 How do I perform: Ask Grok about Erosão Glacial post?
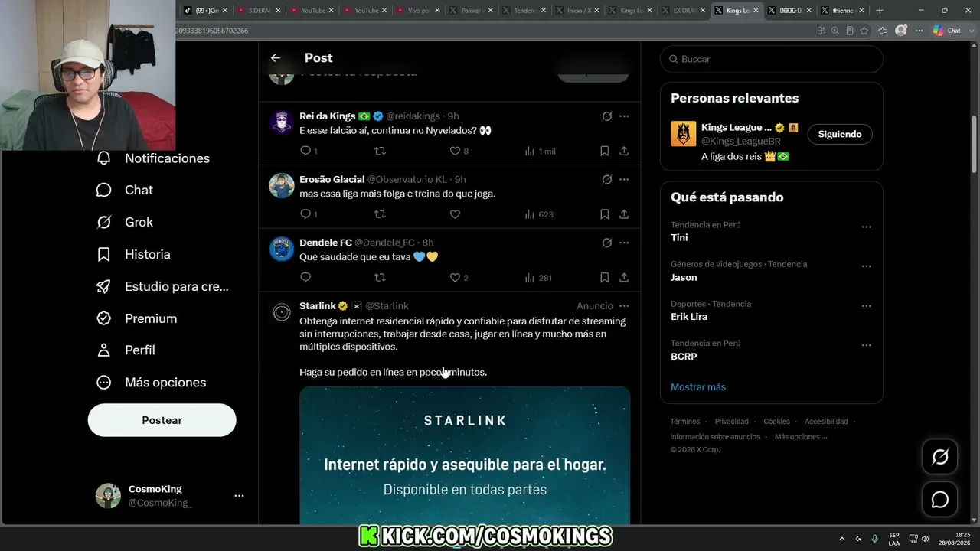point(606,180)
